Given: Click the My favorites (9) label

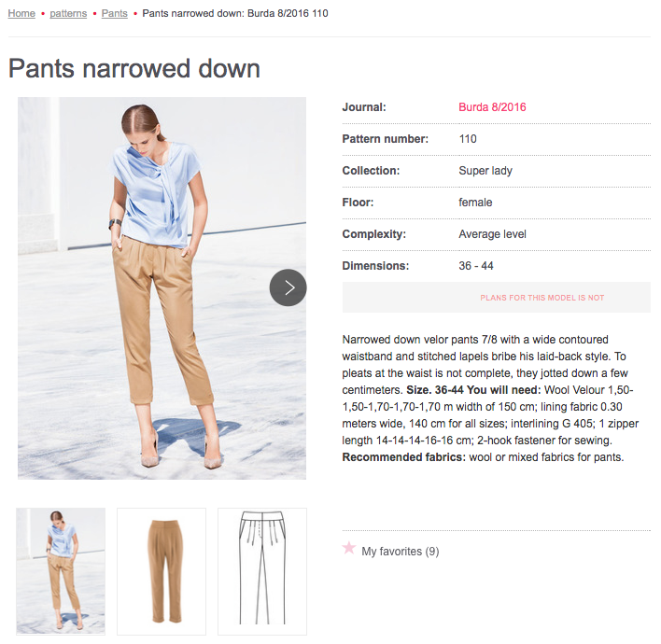Looking at the screenshot, I should click(x=401, y=552).
